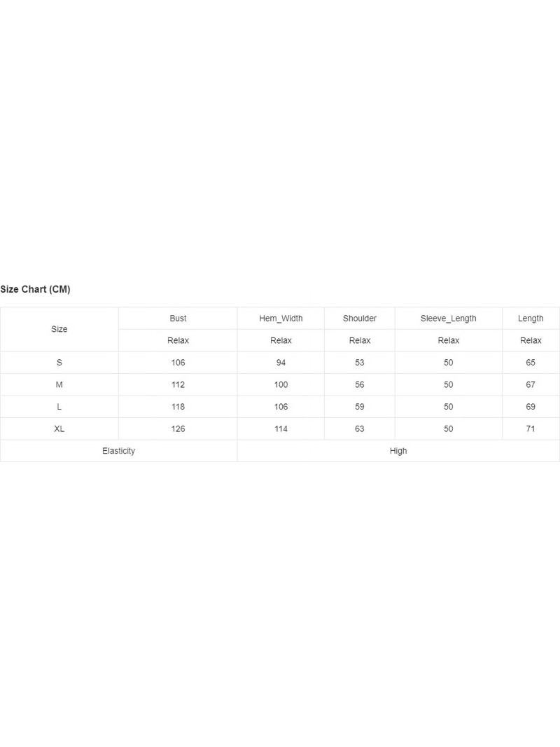Select the M size row label

59,384
